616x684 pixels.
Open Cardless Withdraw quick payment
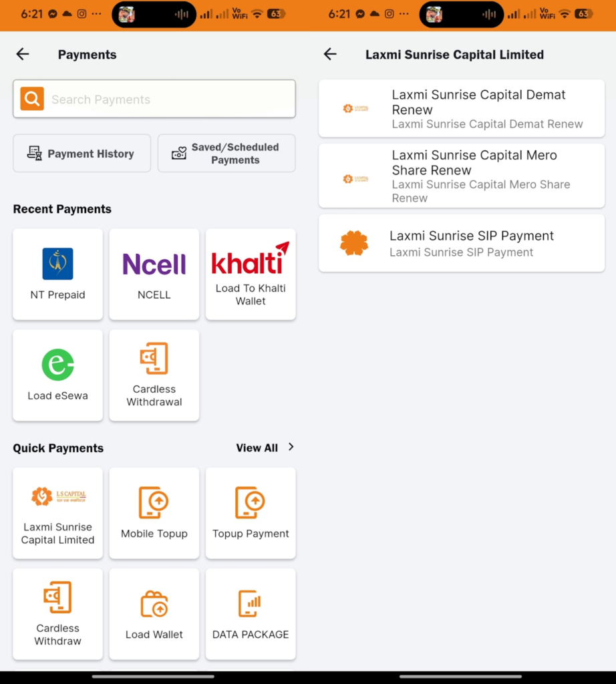click(58, 615)
